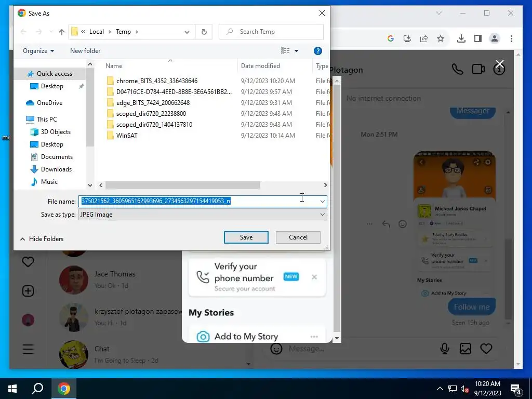The image size is (532, 399).
Task: Select OneDrive in navigation pane
Action: (49, 103)
